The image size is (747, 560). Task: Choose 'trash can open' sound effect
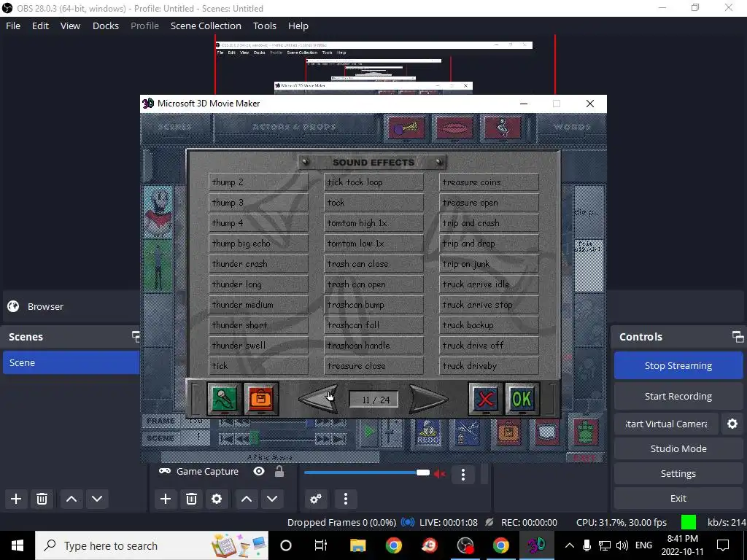(x=373, y=284)
